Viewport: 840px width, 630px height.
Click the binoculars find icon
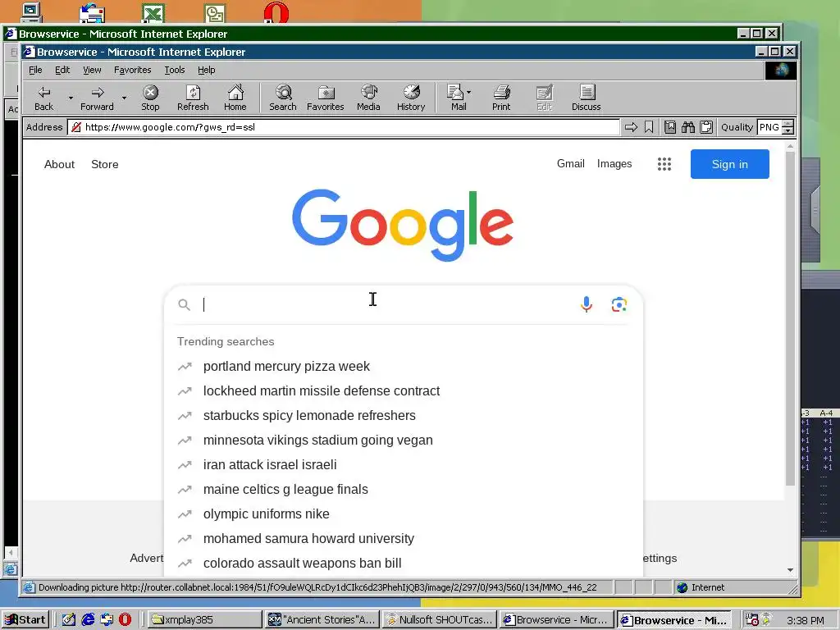pyautogui.click(x=688, y=127)
